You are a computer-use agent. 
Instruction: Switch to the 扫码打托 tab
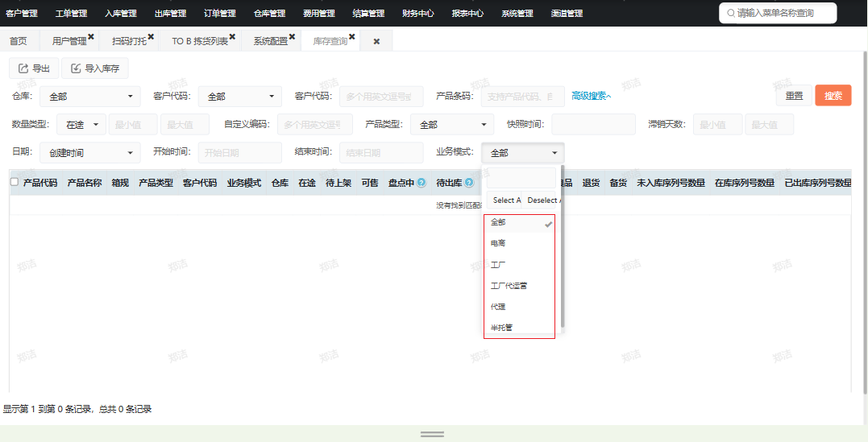tap(129, 41)
